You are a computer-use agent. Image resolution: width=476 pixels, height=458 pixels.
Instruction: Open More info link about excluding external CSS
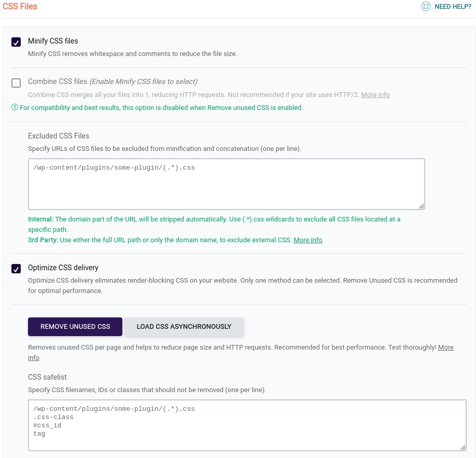308,240
